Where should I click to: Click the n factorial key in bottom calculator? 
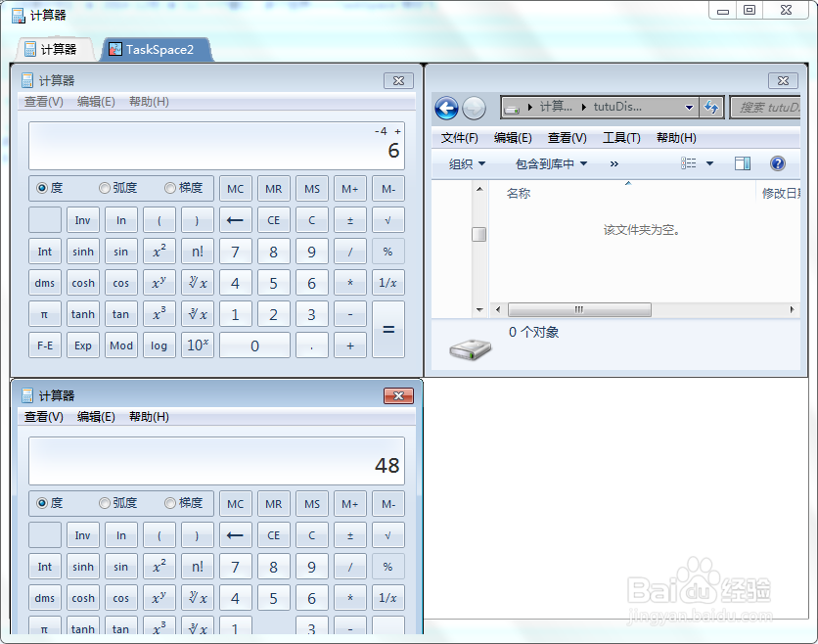198,567
